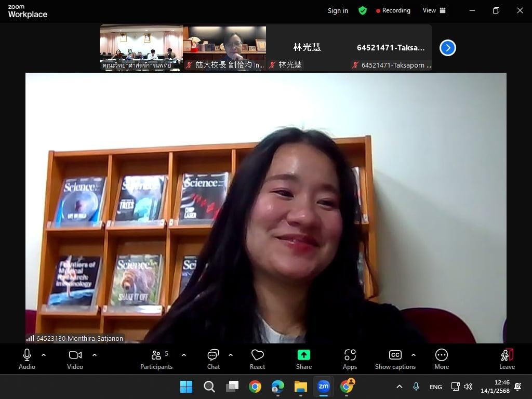The height and width of the screenshot is (399, 532).
Task: Leave the meeting
Action: 507,359
